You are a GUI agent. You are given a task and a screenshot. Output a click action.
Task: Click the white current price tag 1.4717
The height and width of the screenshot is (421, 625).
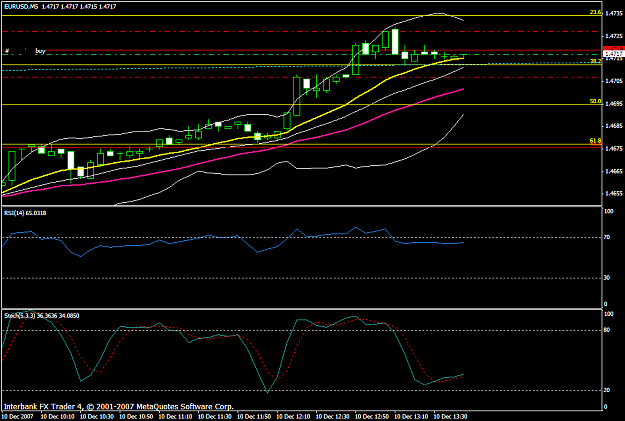(613, 53)
